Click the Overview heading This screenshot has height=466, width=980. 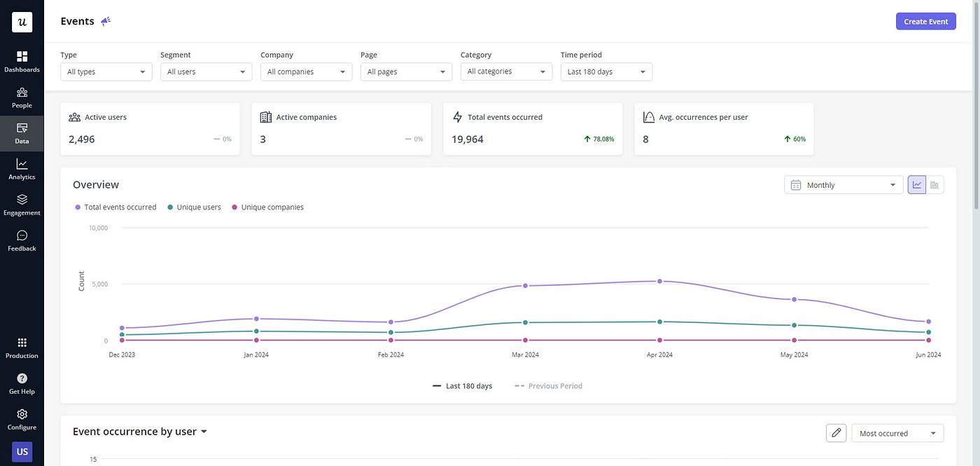pyautogui.click(x=96, y=185)
